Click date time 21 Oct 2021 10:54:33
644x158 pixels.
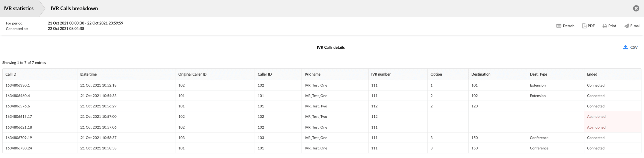coord(99,96)
